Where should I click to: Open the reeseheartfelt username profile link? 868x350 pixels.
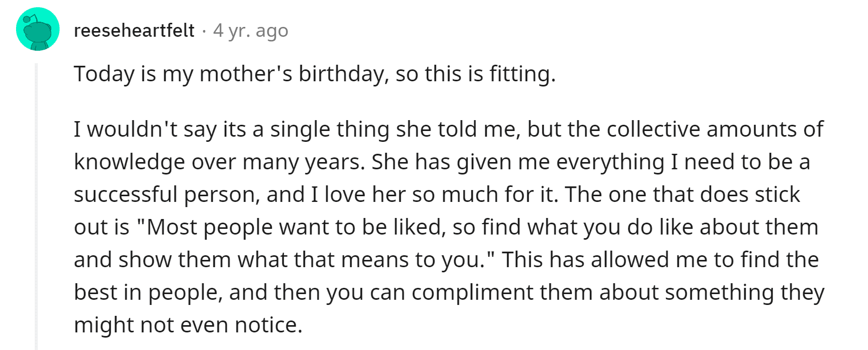click(134, 31)
